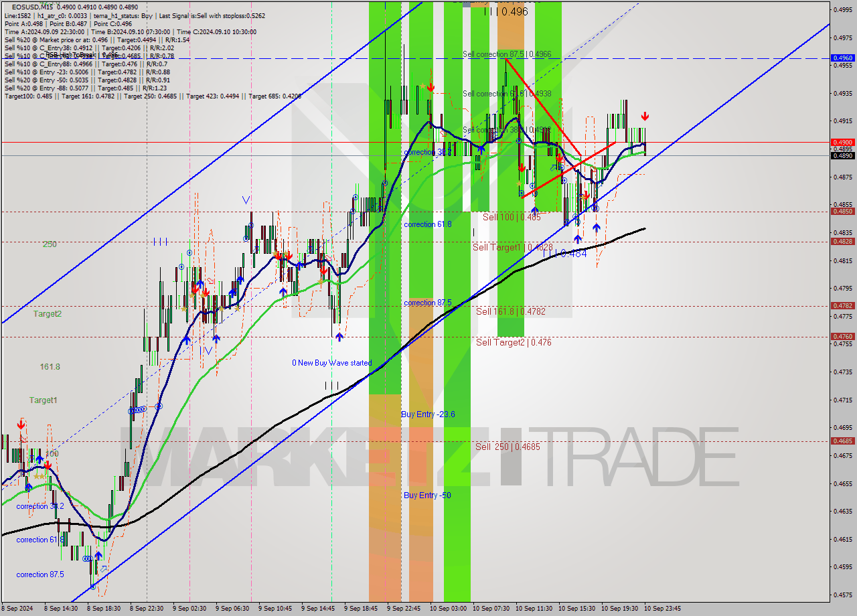Viewport: 857px width, 616px height.
Task: Click the green 'Target1' label
Action: tap(43, 400)
